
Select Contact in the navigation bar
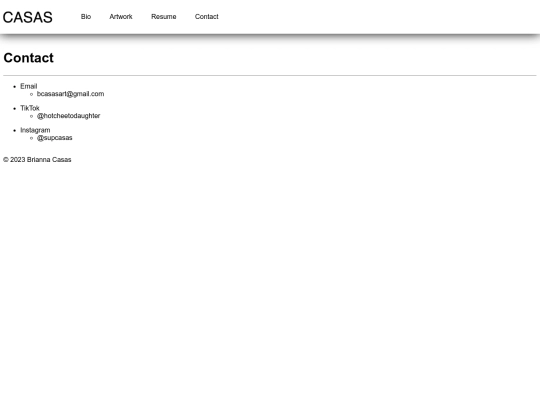point(207,17)
